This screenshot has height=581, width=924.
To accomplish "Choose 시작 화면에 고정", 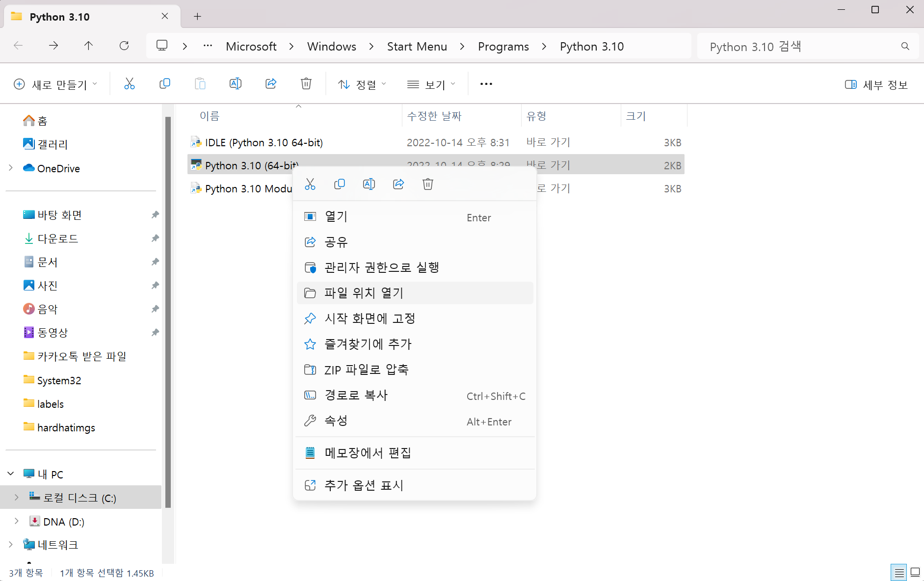I will [x=415, y=319].
